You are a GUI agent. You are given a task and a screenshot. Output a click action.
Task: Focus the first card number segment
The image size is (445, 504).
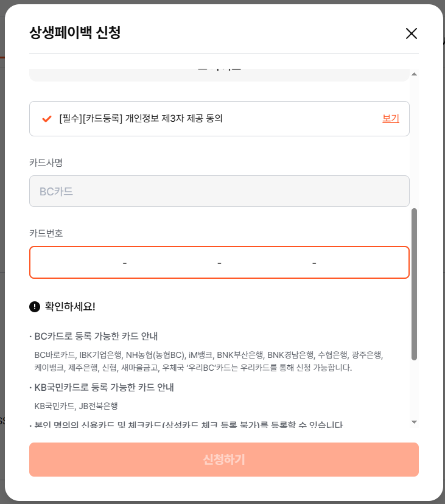pos(77,262)
